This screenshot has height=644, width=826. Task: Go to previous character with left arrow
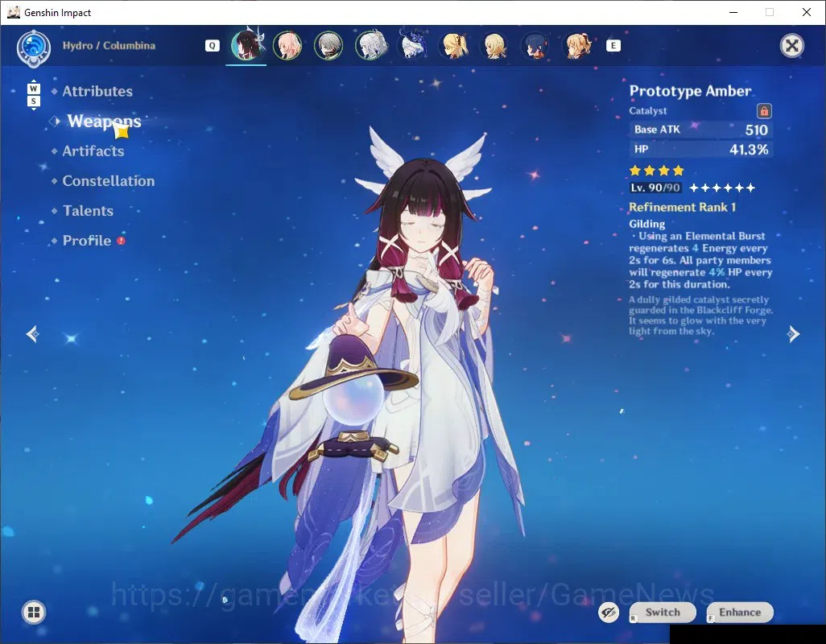(33, 334)
